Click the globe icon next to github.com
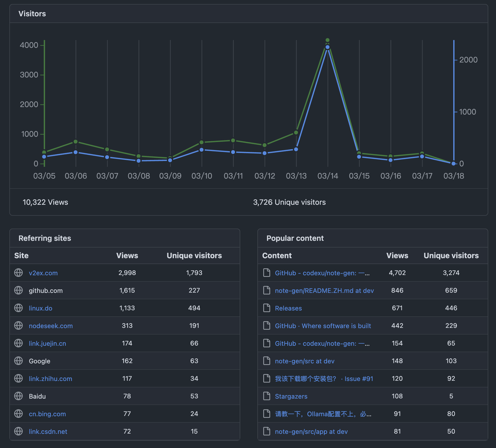This screenshot has height=448, width=496. [x=18, y=290]
